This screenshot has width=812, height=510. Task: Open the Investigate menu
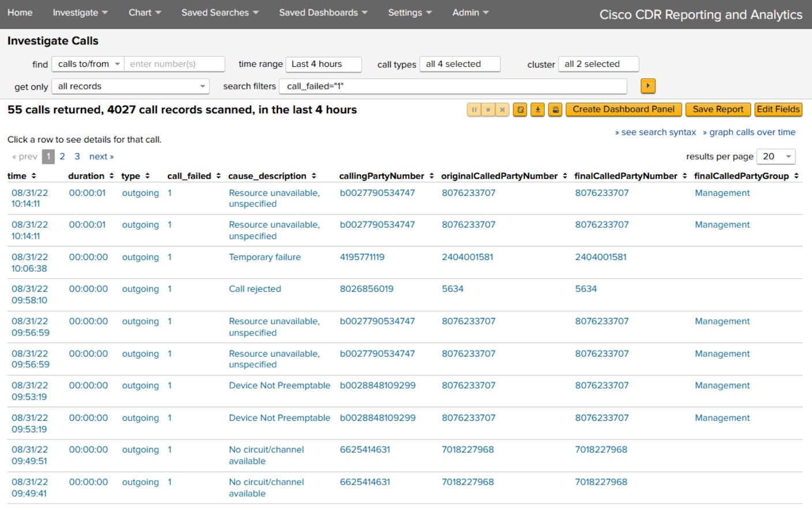pyautogui.click(x=80, y=13)
